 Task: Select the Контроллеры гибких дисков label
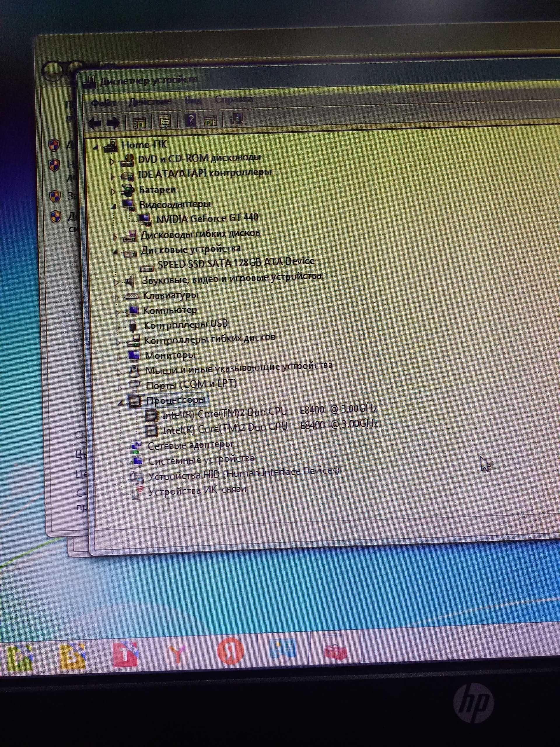tap(210, 339)
